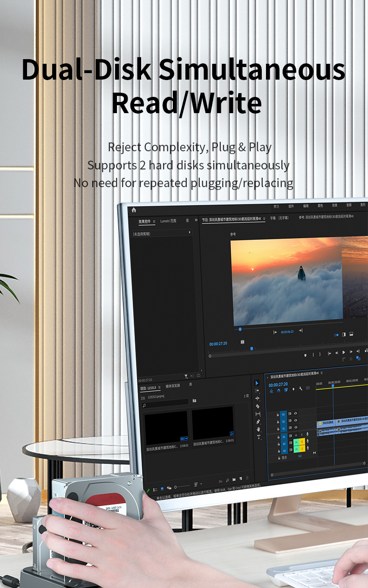Click the Home icon in Premiere
Image resolution: width=368 pixels, height=588 pixels.
click(134, 210)
